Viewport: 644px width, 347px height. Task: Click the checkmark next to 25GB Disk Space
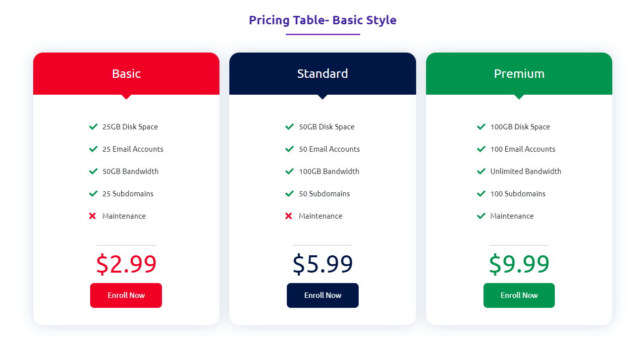93,127
